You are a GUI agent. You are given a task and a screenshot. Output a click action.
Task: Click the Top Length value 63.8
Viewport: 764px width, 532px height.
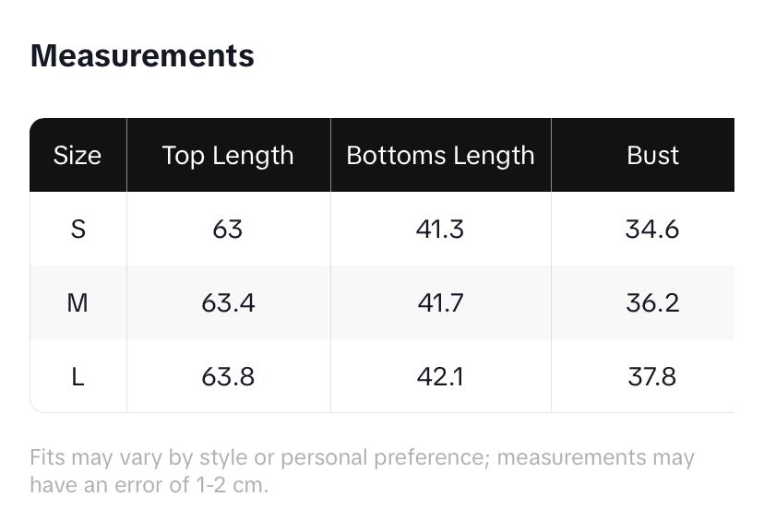tap(228, 376)
